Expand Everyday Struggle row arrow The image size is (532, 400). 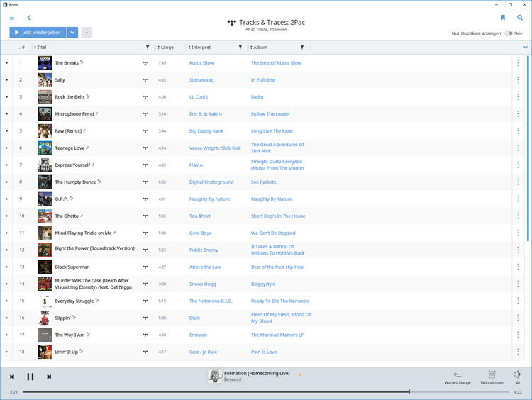coord(6,301)
